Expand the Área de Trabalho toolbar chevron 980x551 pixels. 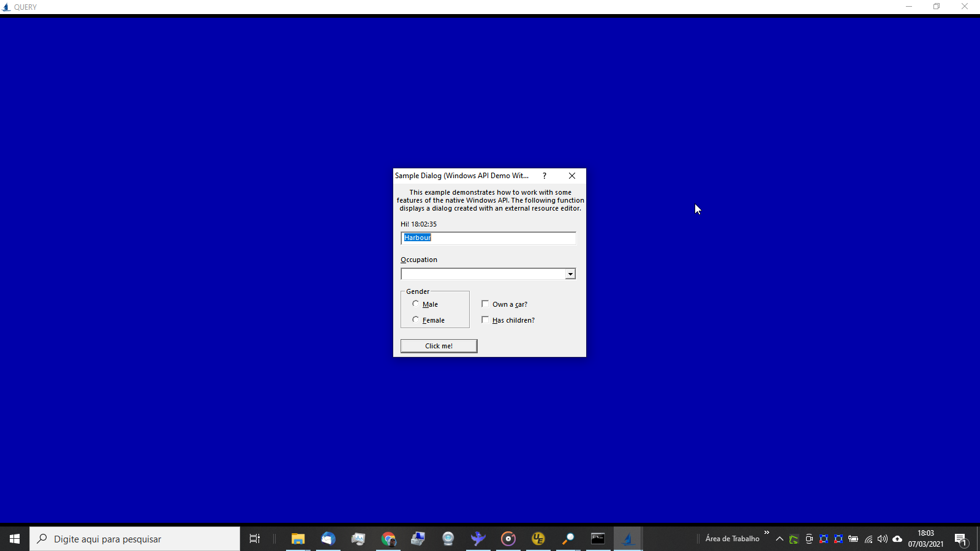click(x=766, y=533)
